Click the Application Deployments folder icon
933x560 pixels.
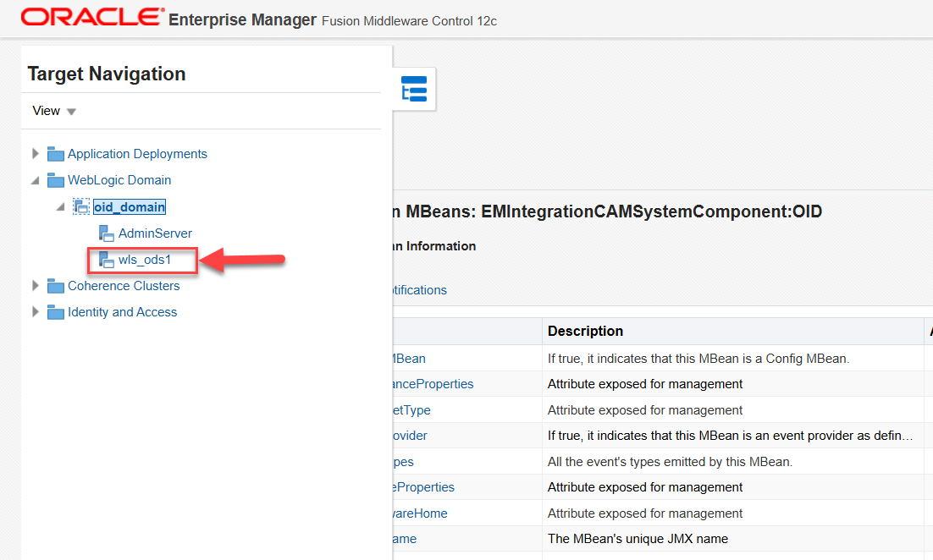click(x=56, y=154)
